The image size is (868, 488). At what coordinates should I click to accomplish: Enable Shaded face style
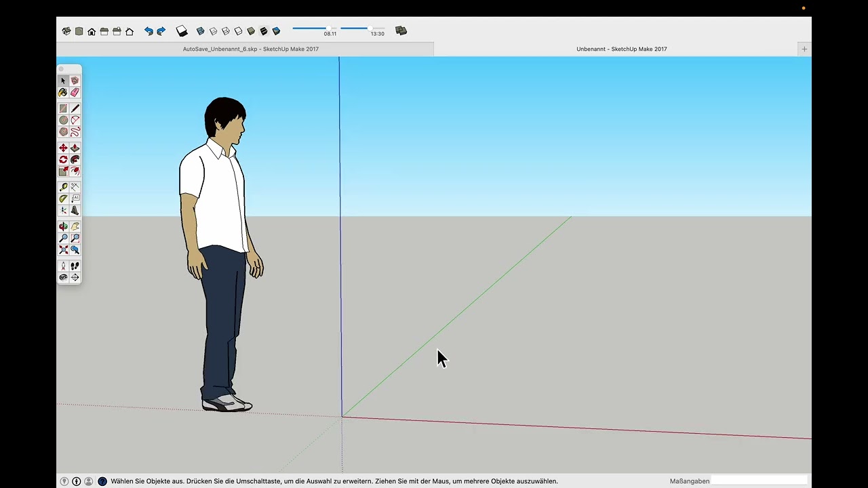251,31
